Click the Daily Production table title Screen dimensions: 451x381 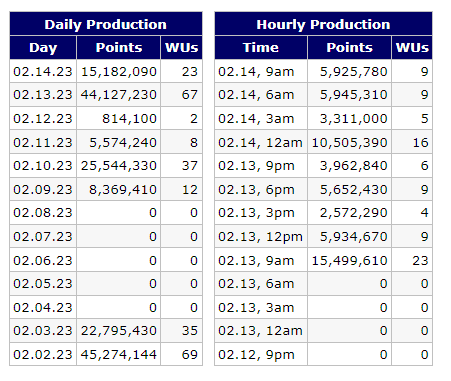click(x=106, y=24)
